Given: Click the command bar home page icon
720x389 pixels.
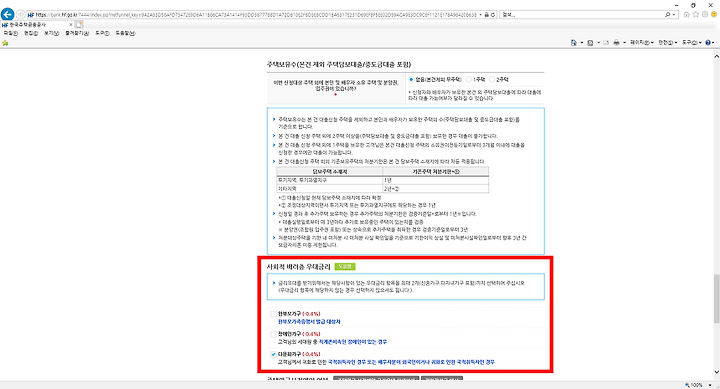Looking at the screenshot, I should coord(574,42).
